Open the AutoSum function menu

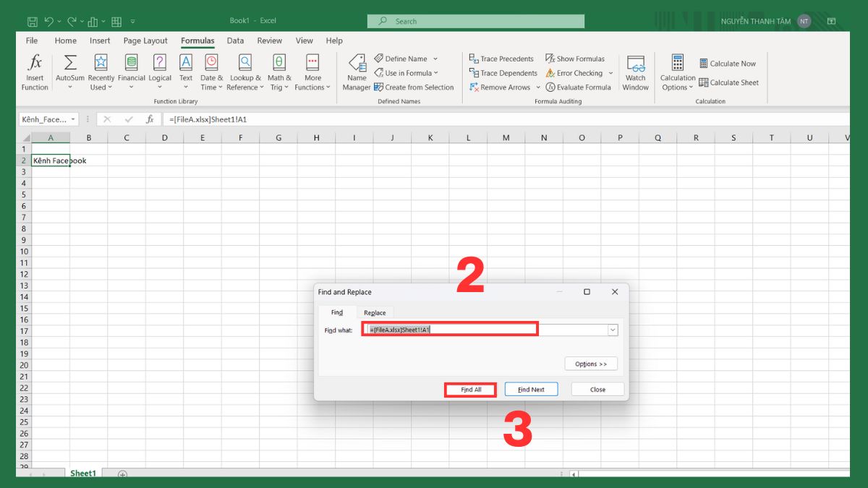[70, 72]
